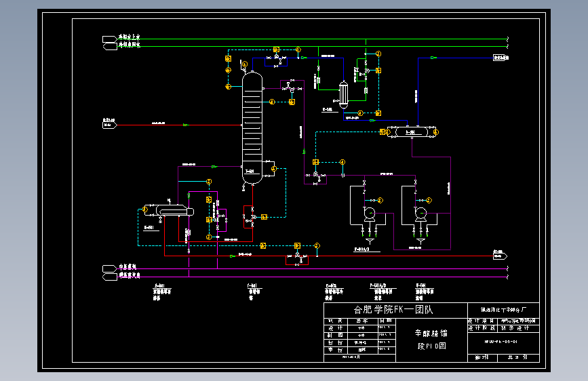Click the blue line outlet tag at top-right
This screenshot has height=381, width=588.
tap(501, 58)
